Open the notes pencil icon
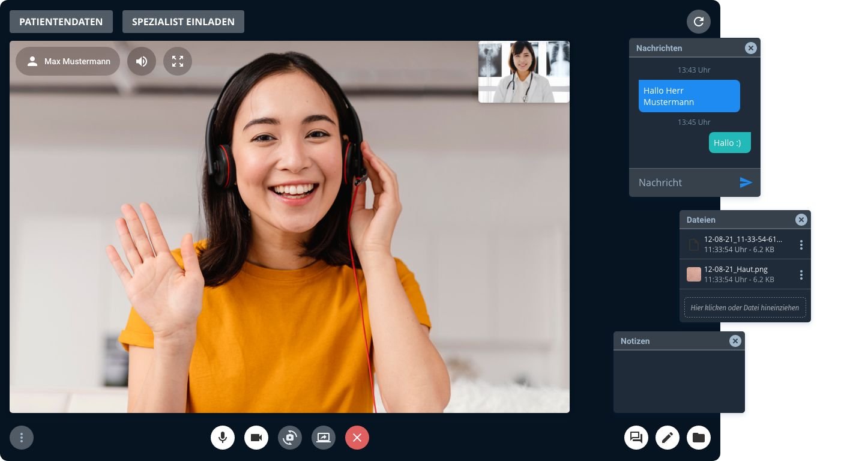 [668, 438]
